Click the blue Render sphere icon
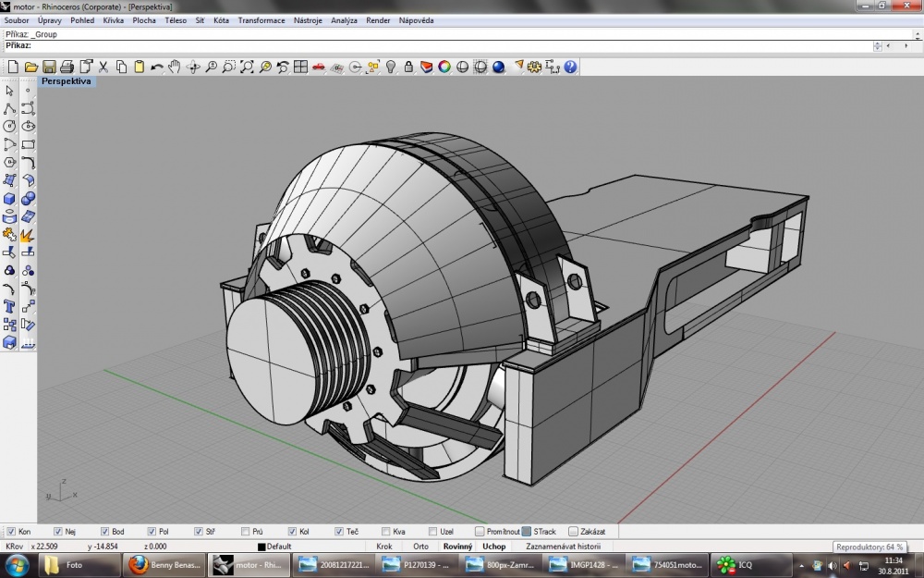 coord(499,67)
